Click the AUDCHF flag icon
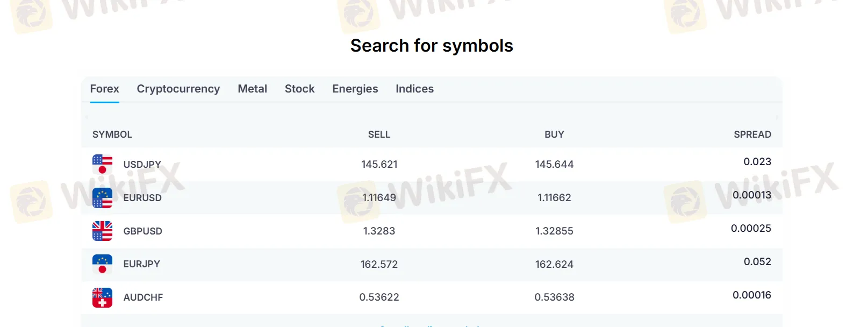The height and width of the screenshot is (327, 868). [102, 297]
